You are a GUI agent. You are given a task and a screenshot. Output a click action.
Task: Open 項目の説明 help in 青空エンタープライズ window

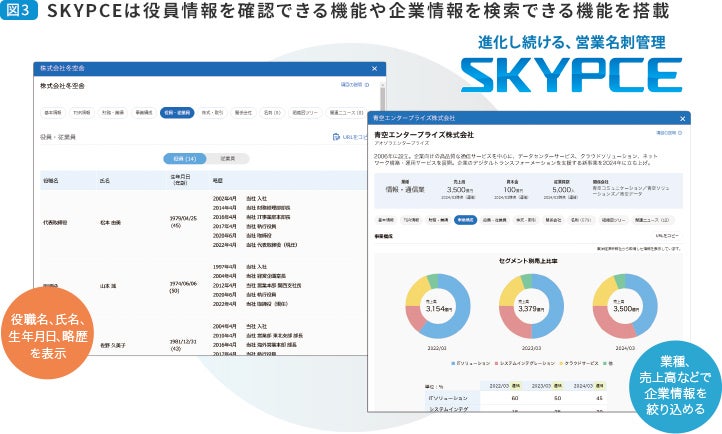click(669, 133)
